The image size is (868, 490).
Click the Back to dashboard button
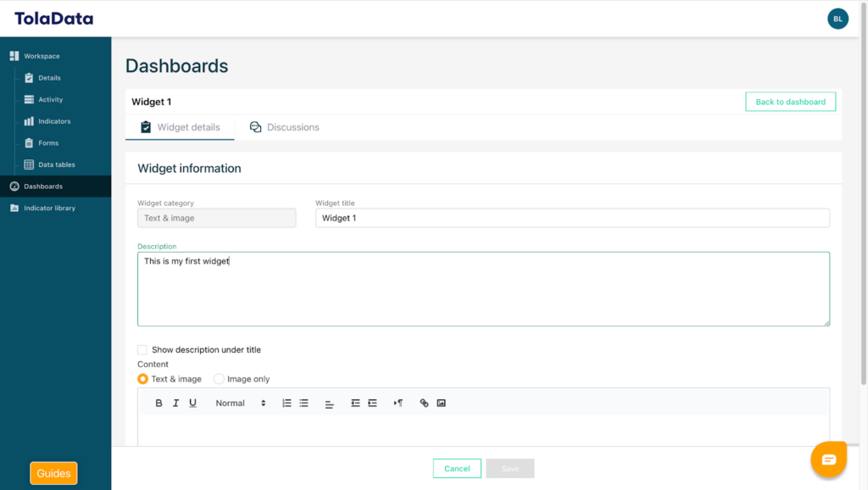point(790,101)
